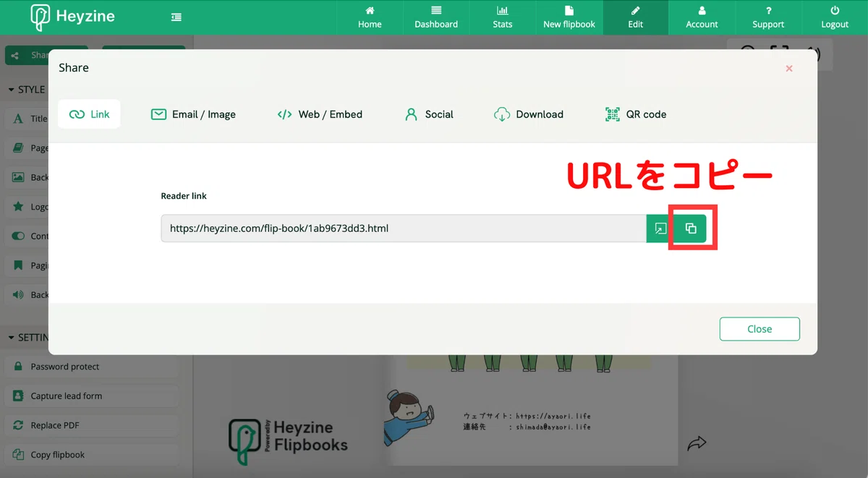
Task: Click next-page arrow on flipbook preview
Action: [697, 443]
